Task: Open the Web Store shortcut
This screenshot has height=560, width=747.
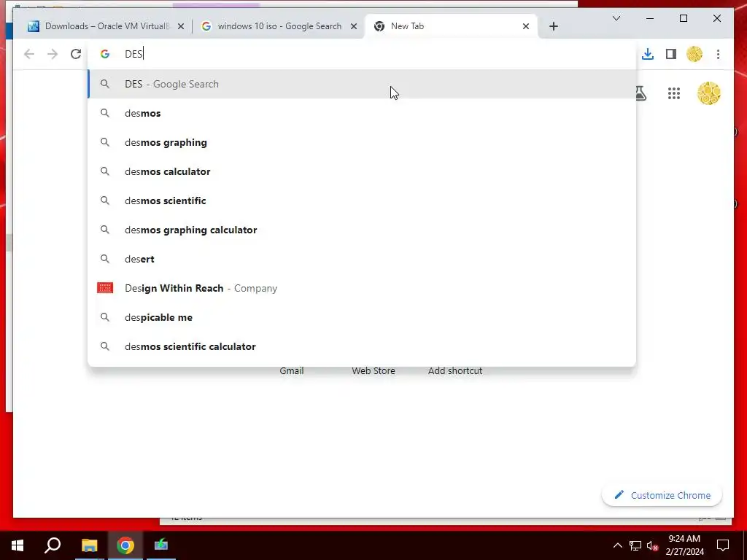Action: tap(373, 370)
